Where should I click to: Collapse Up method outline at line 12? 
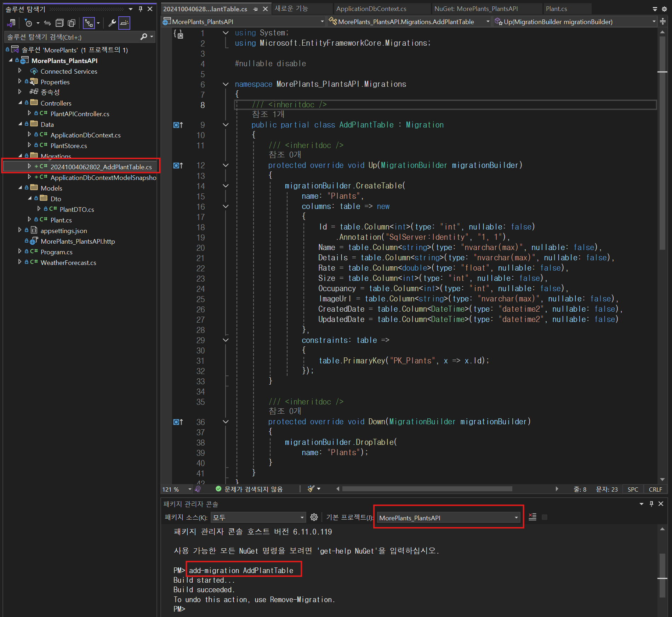click(226, 165)
